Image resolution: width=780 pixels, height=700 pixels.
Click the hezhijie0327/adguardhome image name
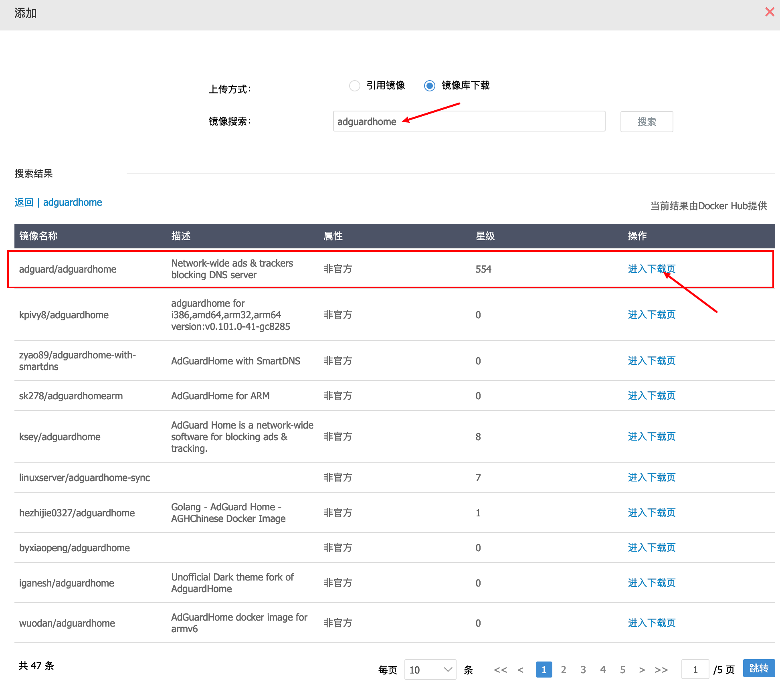click(x=77, y=513)
